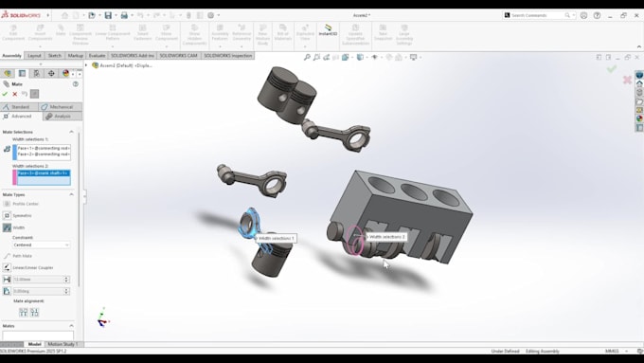The image size is (644, 363).
Task: Click the Markup ribbon tab
Action: point(76,56)
